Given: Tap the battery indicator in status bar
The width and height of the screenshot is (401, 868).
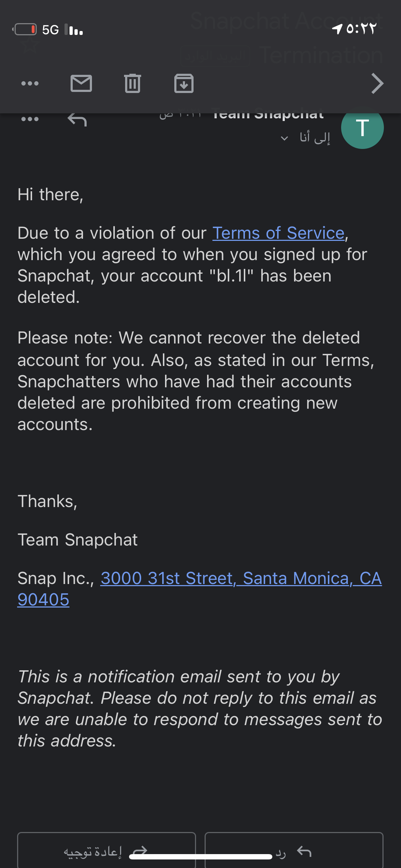Looking at the screenshot, I should click(25, 29).
